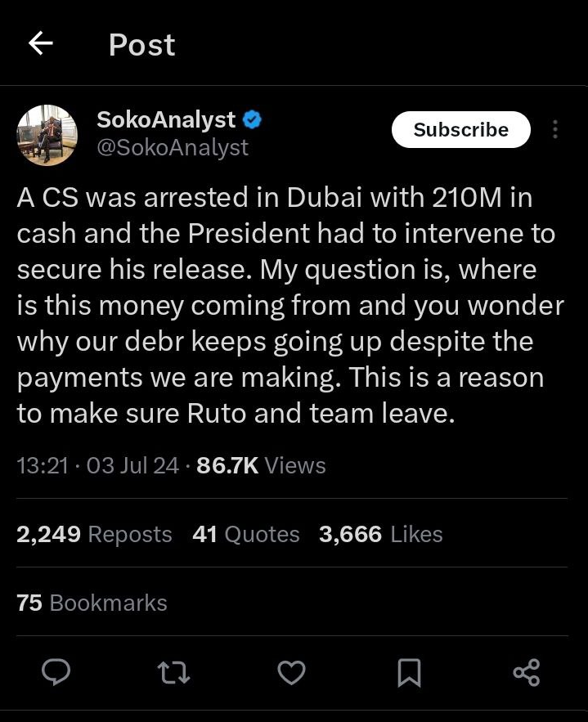Reply using the speech bubble icon

tap(56, 673)
